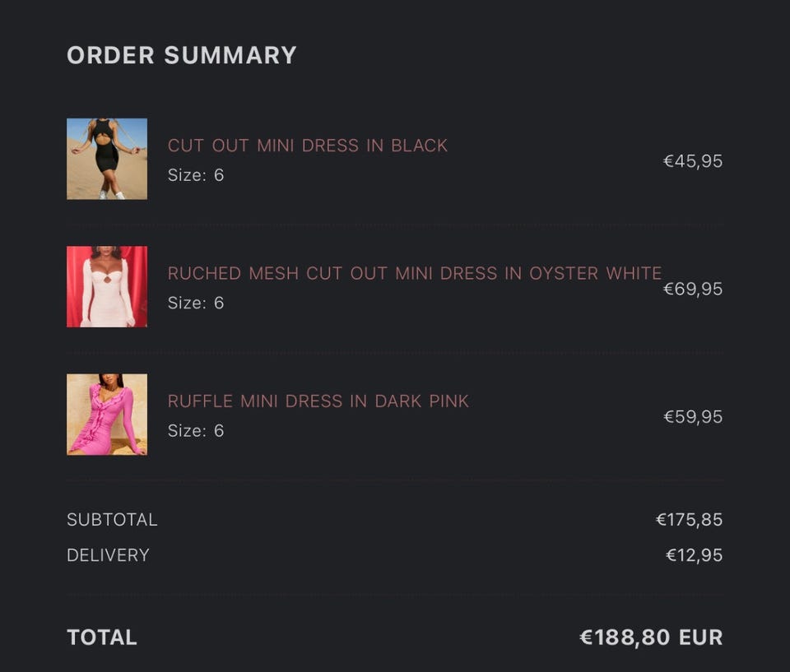The image size is (790, 672).
Task: Click Size: 6 under the oyster white dress
Action: [196, 303]
